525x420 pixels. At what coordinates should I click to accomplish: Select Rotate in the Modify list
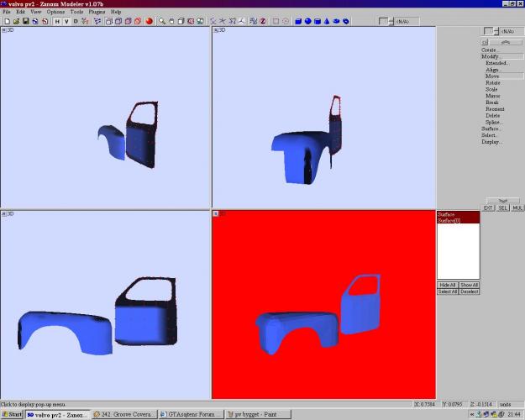click(x=492, y=82)
